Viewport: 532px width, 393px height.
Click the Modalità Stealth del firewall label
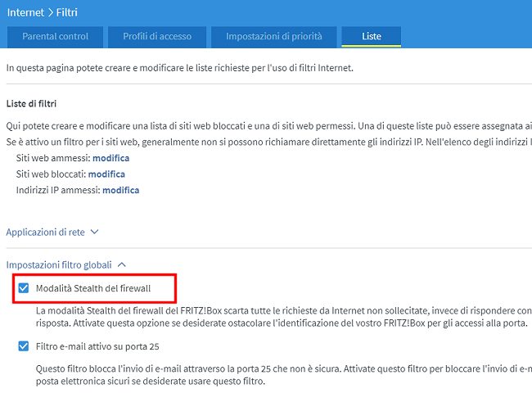(x=93, y=288)
